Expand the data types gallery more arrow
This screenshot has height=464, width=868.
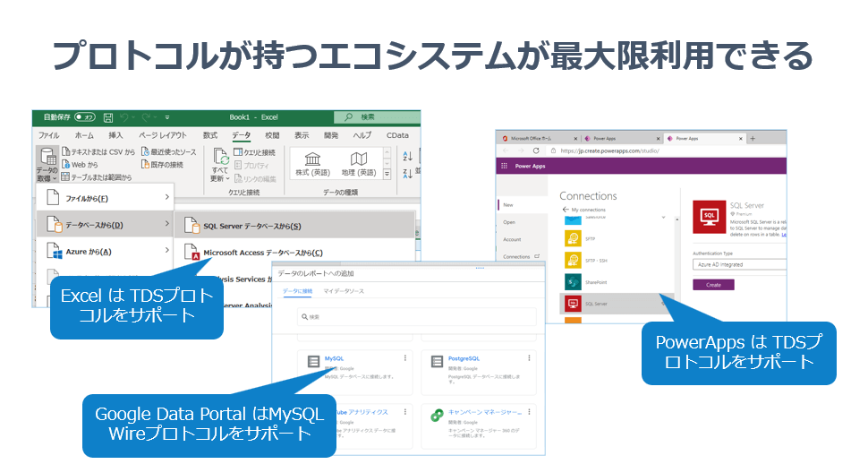pos(387,174)
